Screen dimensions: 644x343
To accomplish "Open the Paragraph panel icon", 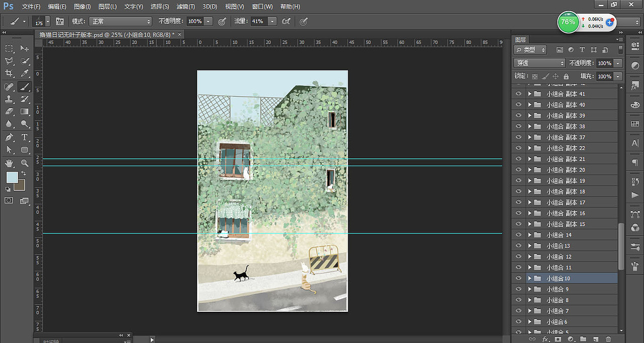I will pyautogui.click(x=635, y=162).
